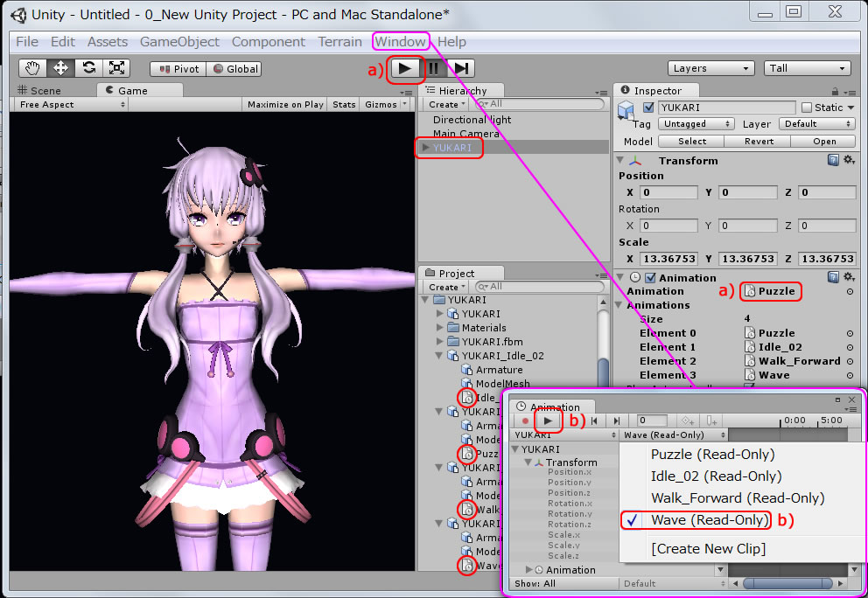This screenshot has height=598, width=868.
Task: Open the Layers dropdown
Action: 710,67
